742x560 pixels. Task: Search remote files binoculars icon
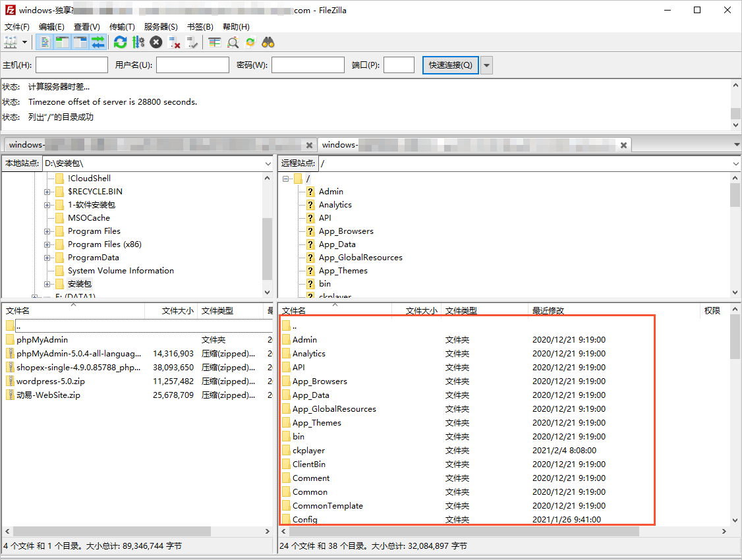pos(268,43)
